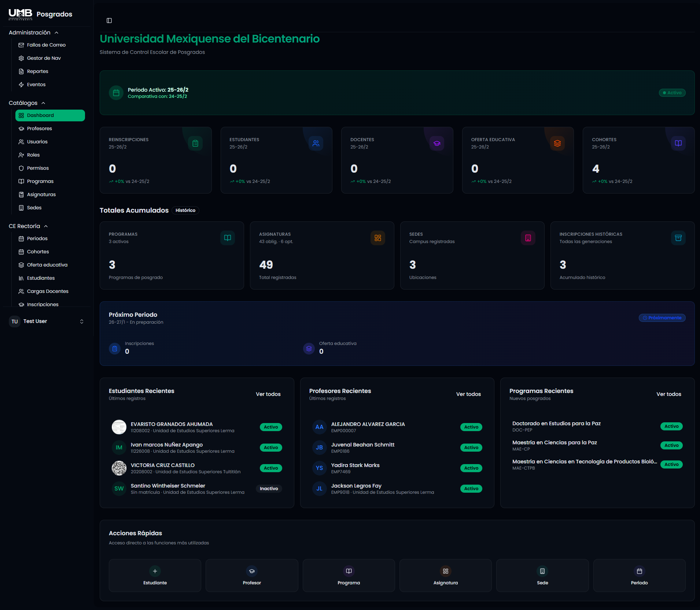Open Gestor de Nav in sidebar

pos(50,58)
